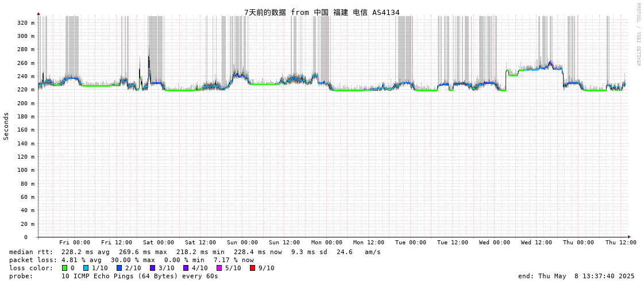The image size is (644, 284).
Task: Click the '228.2 ms avg' value
Action: (x=86, y=252)
